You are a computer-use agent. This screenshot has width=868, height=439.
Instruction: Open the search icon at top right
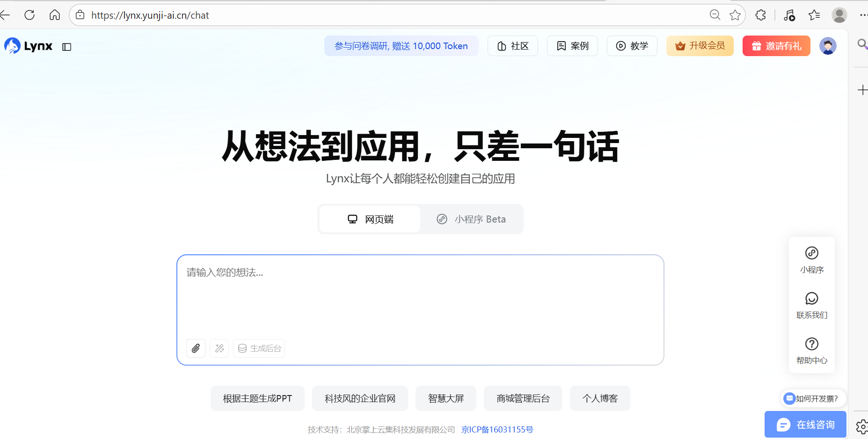(x=862, y=44)
